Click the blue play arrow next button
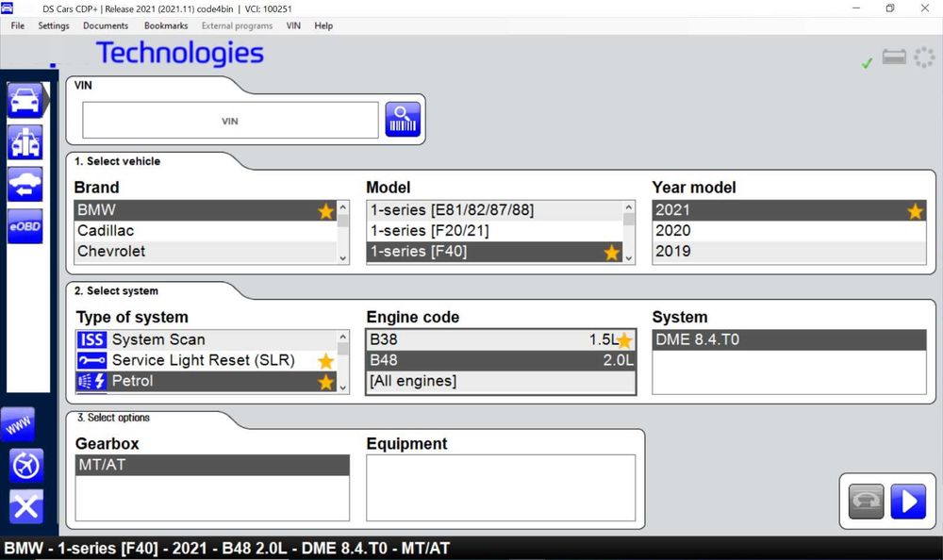This screenshot has height=560, width=943. pyautogui.click(x=908, y=501)
